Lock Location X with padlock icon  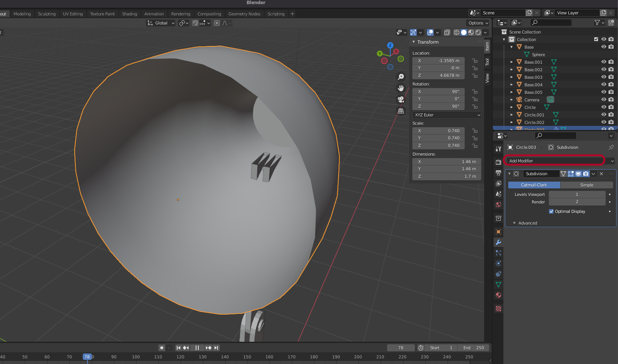[475, 61]
